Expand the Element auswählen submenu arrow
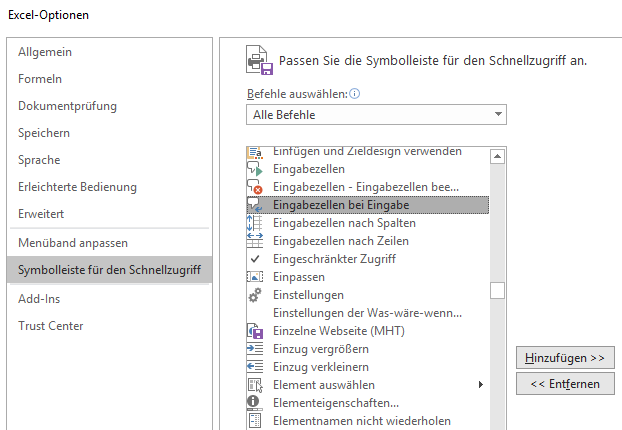 pyautogui.click(x=481, y=385)
